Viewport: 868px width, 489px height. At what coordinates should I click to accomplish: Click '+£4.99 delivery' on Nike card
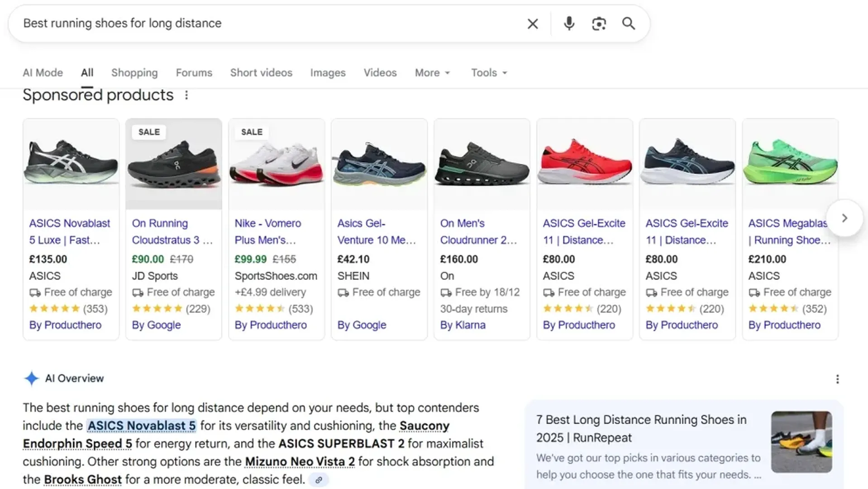click(270, 292)
